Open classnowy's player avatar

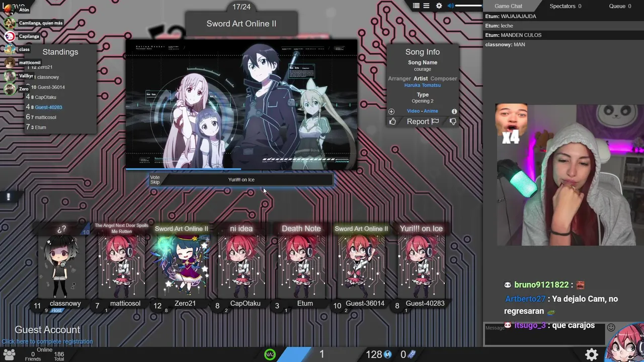click(61, 266)
